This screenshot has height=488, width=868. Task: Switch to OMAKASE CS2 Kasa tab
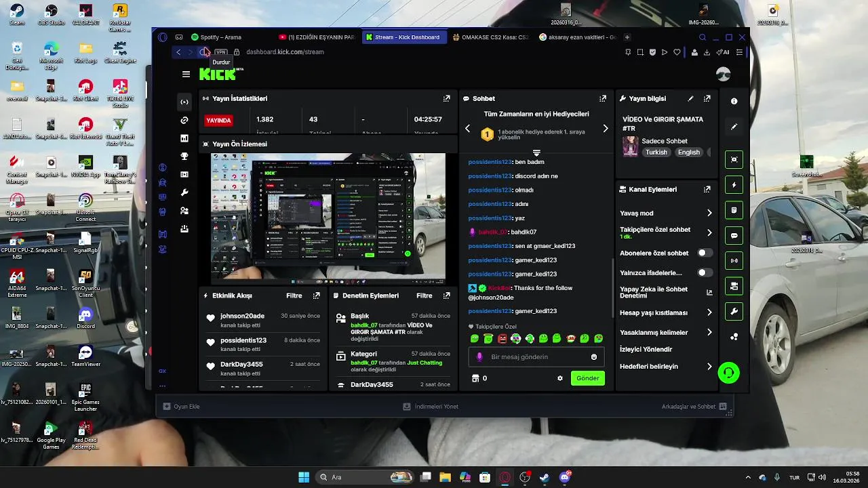click(x=491, y=37)
